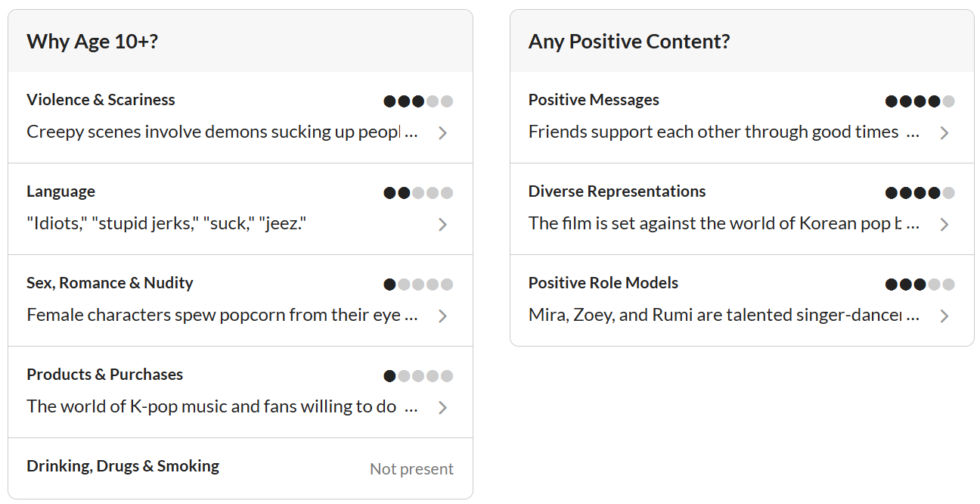Viewport: 980px width, 504px height.
Task: Expand the Violence & Scariness chevron arrow
Action: click(x=443, y=133)
